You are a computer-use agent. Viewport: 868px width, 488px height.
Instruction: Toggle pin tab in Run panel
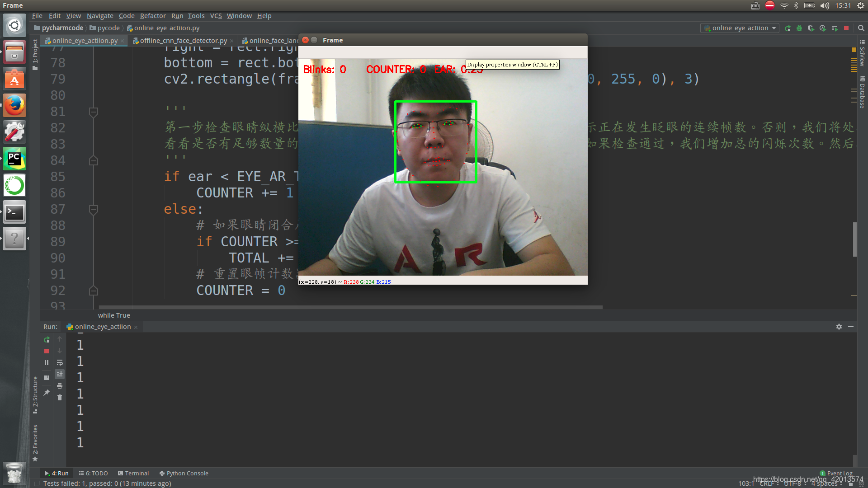coord(47,393)
